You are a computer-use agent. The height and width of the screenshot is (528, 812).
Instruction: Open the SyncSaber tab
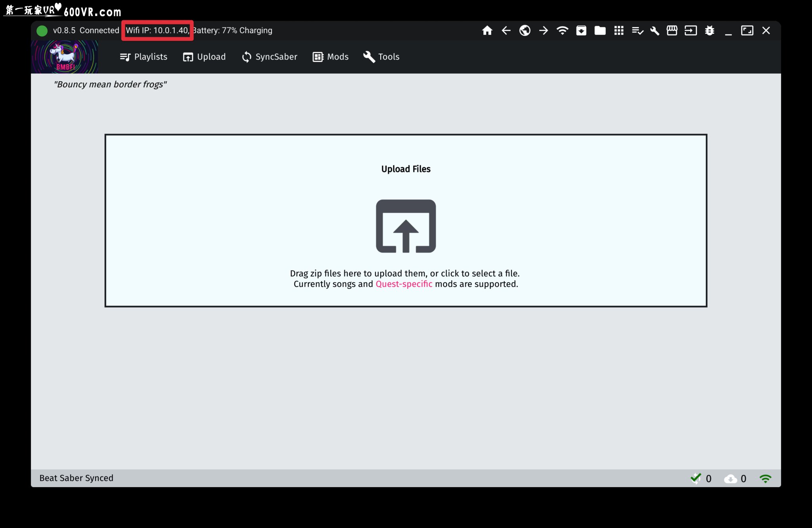click(270, 57)
